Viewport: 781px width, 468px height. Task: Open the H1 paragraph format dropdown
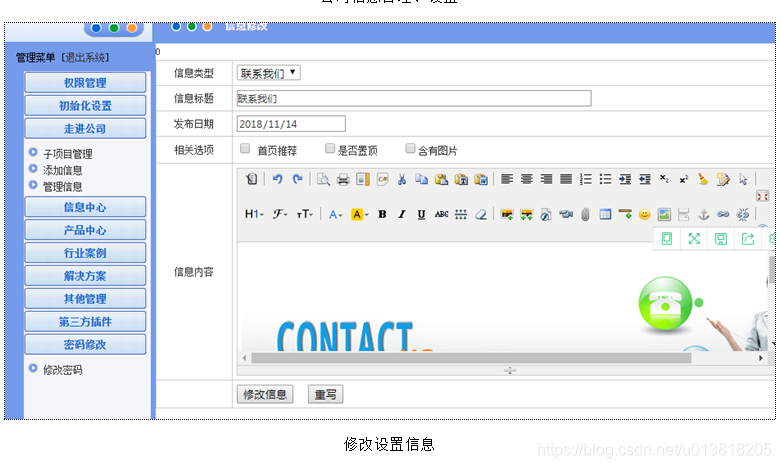tap(254, 215)
